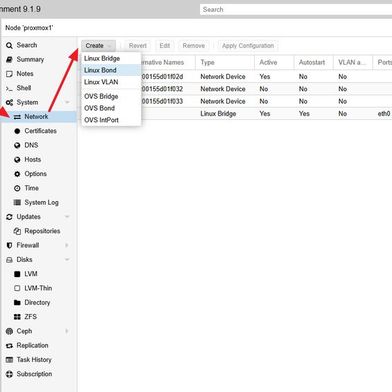Click the ZFS grid icon

point(17,317)
